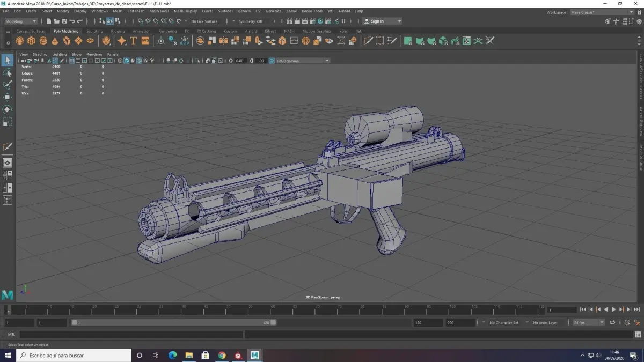The image size is (644, 362).
Task: Click the Undo arrow icon
Action: click(72, 21)
